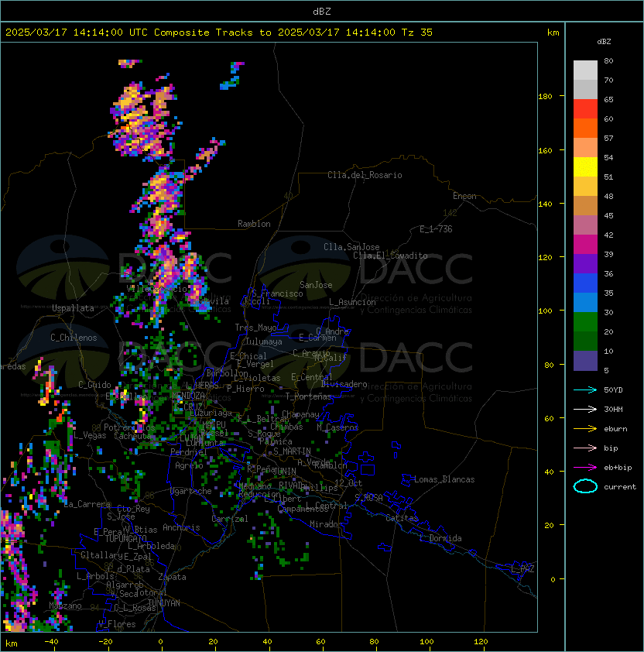Select the bright green 20-30 dBZ swatch

[585, 322]
